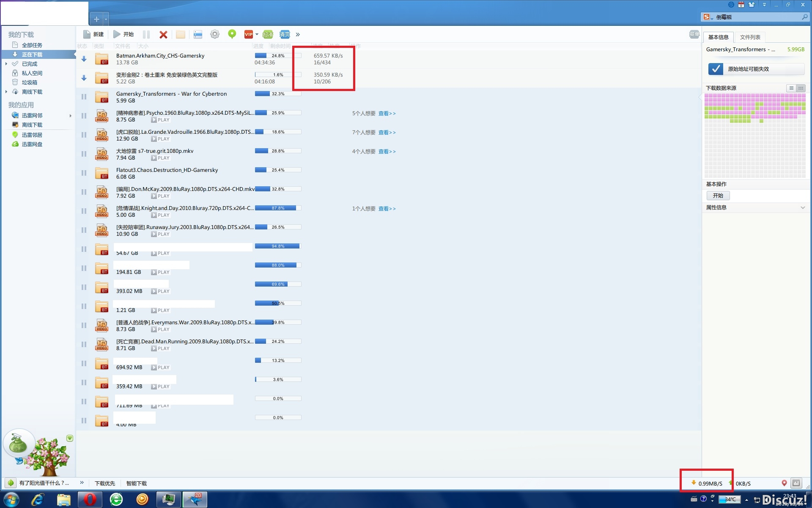Toggle pause on Flatout3 task
Image resolution: width=812 pixels, height=508 pixels.
pyautogui.click(x=84, y=173)
